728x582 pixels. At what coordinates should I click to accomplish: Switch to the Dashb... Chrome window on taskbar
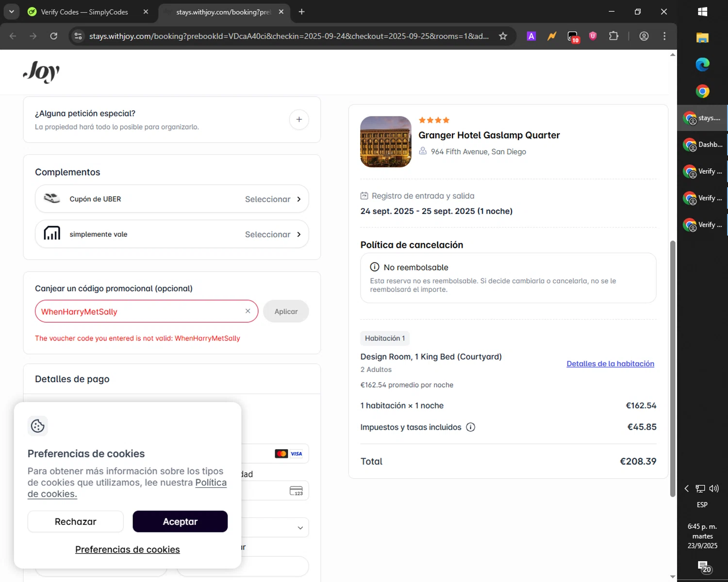click(x=702, y=145)
